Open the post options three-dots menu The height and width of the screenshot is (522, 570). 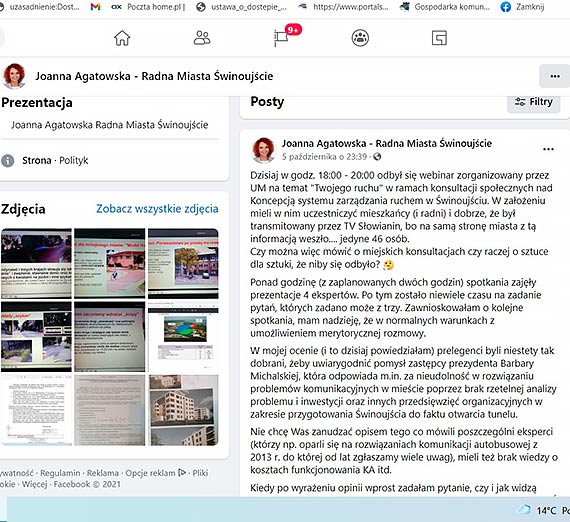[x=548, y=149]
